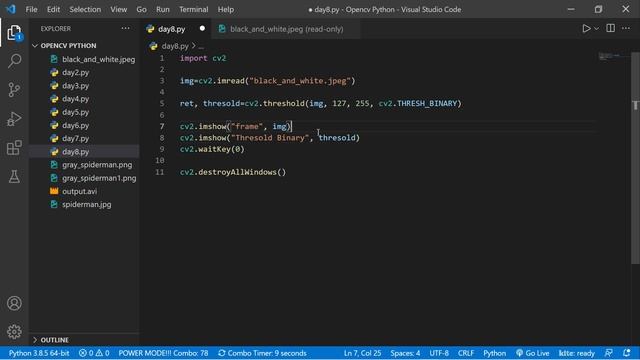Click unsaved dot on day8.py tab

coord(202,29)
